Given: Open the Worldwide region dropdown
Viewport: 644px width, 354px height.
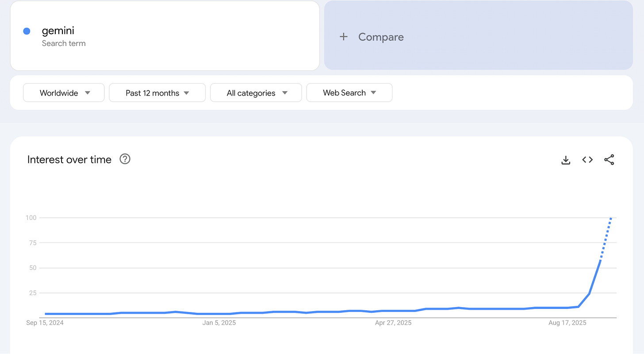Looking at the screenshot, I should pos(64,92).
